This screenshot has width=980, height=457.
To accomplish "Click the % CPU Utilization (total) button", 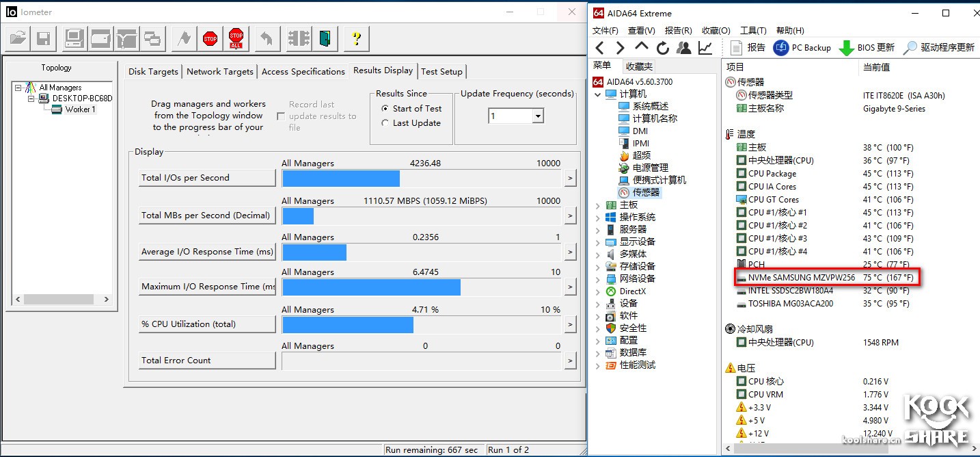I will coord(207,324).
